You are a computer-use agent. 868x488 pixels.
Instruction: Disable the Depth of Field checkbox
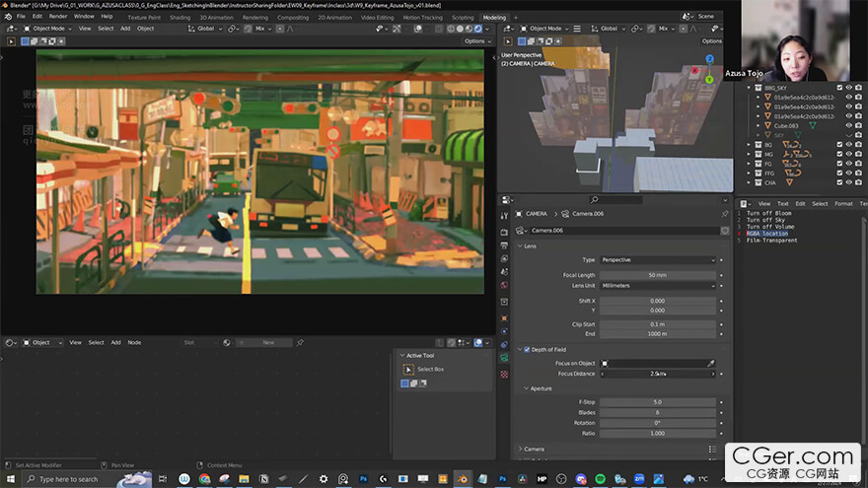[x=527, y=349]
